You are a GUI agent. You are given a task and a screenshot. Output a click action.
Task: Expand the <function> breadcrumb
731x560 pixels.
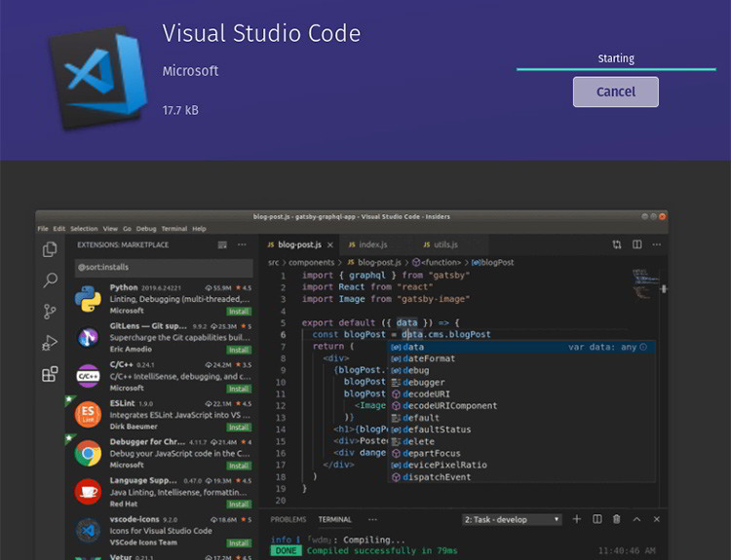[x=437, y=263]
